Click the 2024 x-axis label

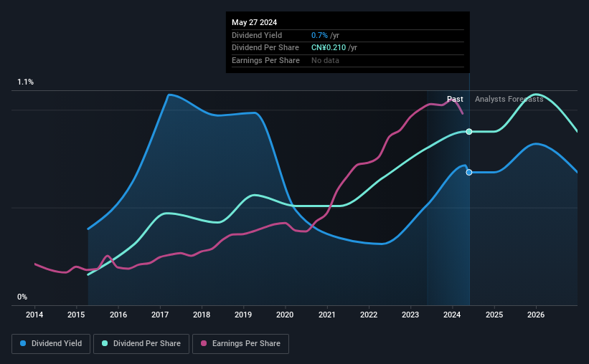click(x=452, y=315)
